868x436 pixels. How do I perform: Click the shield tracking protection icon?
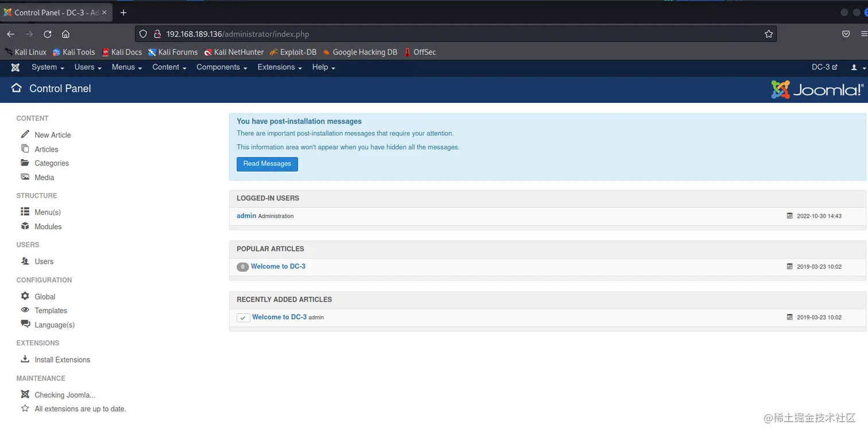click(144, 34)
